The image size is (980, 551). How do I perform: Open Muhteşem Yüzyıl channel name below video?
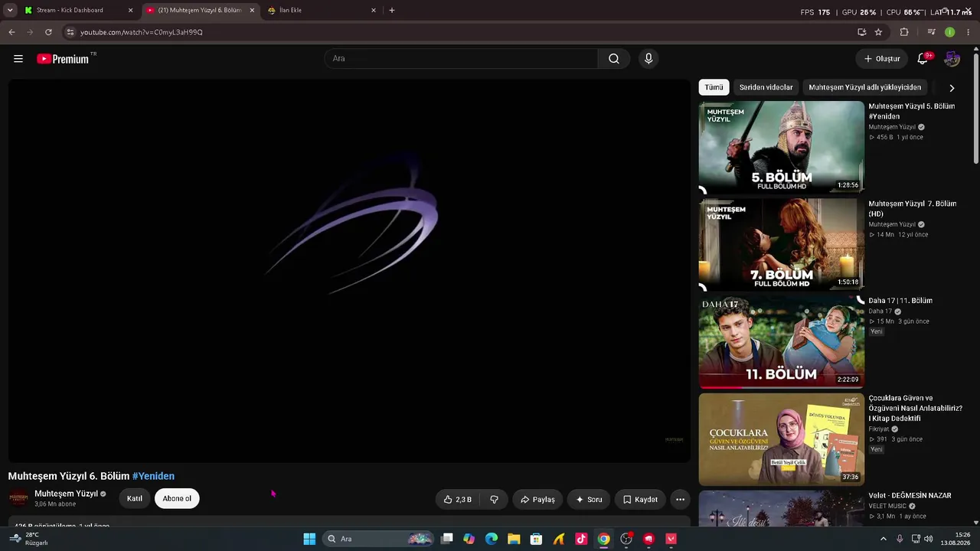coord(66,494)
